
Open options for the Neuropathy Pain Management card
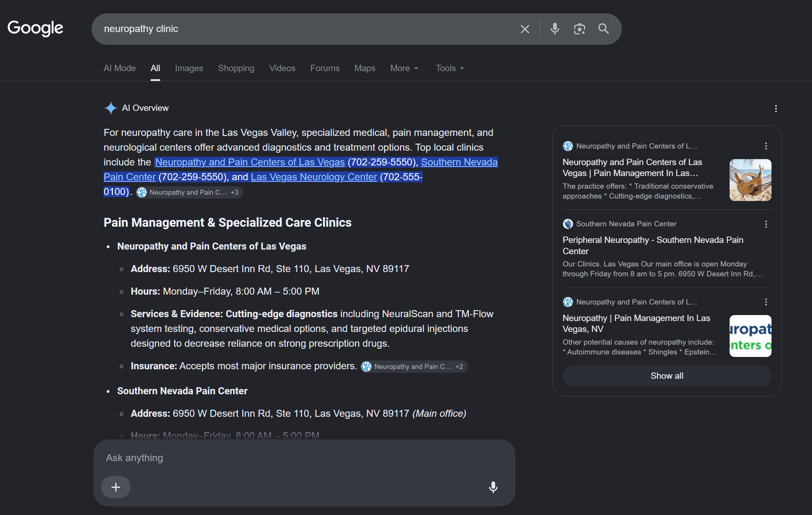(766, 302)
